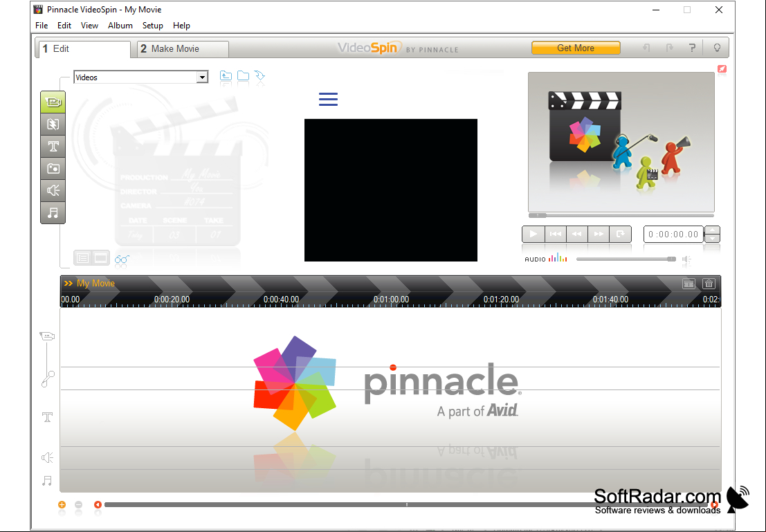
Task: Toggle loop playback in the player
Action: 621,234
